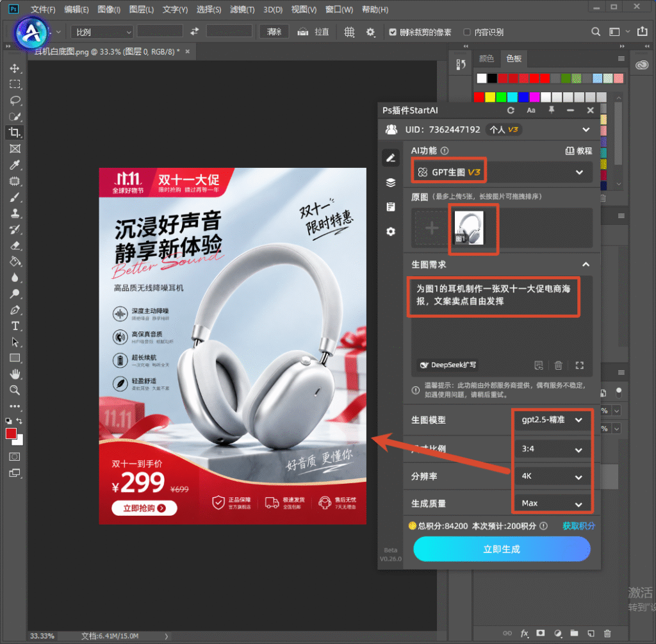This screenshot has height=644, width=656.
Task: Open the GPT生图 AI function dropdown
Action: [x=502, y=172]
